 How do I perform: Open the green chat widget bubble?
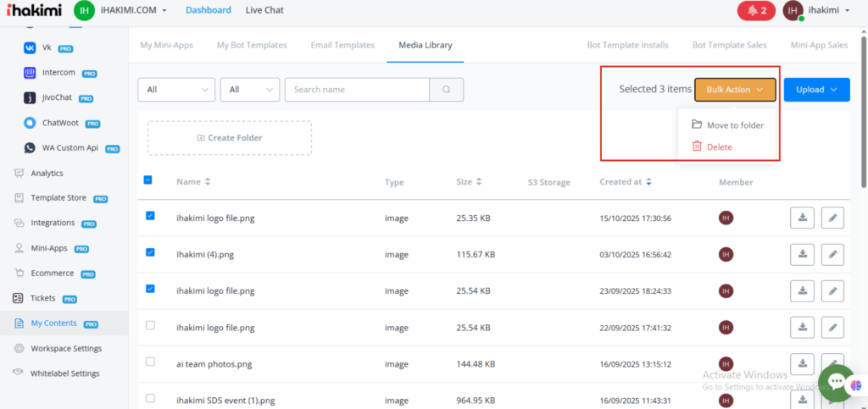pos(836,383)
